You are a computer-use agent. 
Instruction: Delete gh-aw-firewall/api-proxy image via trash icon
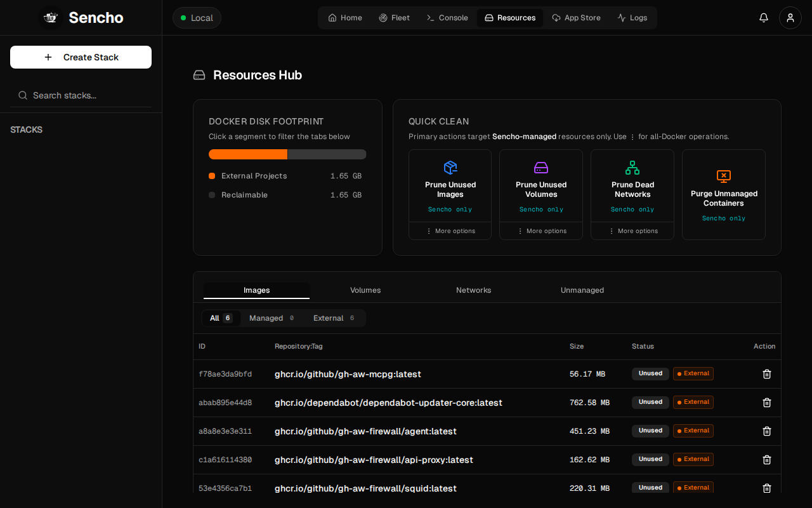click(x=767, y=460)
